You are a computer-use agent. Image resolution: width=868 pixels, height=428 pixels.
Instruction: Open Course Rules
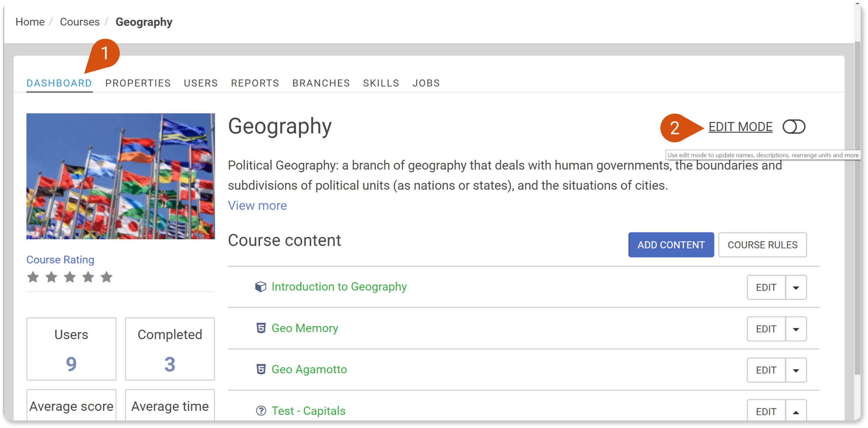click(x=763, y=245)
